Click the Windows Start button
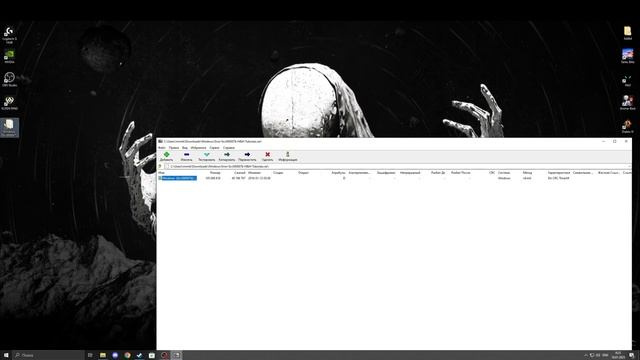The width and height of the screenshot is (640, 360). [6, 355]
